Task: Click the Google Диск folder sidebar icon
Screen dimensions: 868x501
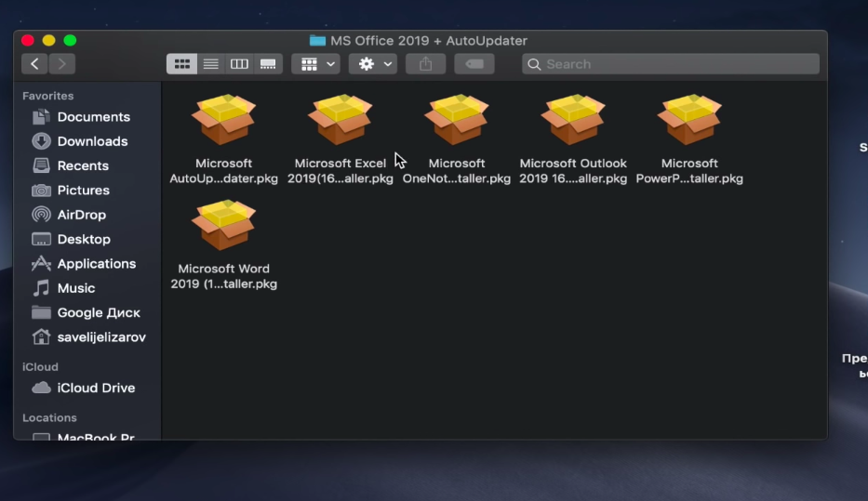Action: (41, 312)
